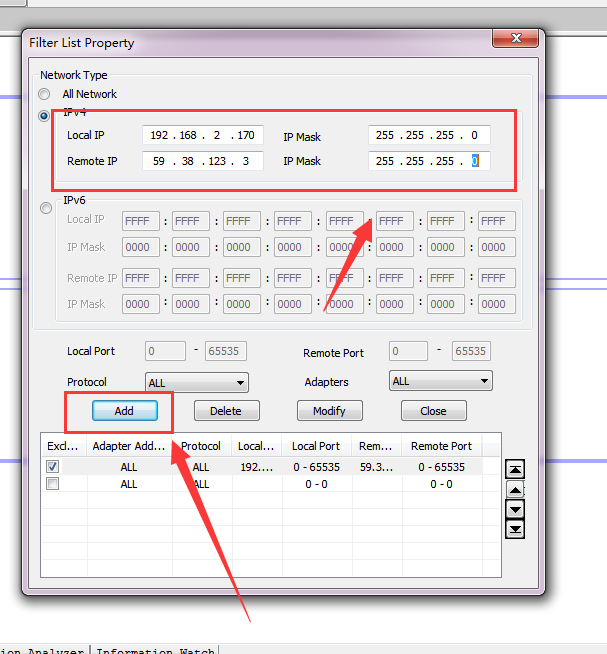Select the All Network radio button
Screen dimensions: 607x654
[x=44, y=94]
